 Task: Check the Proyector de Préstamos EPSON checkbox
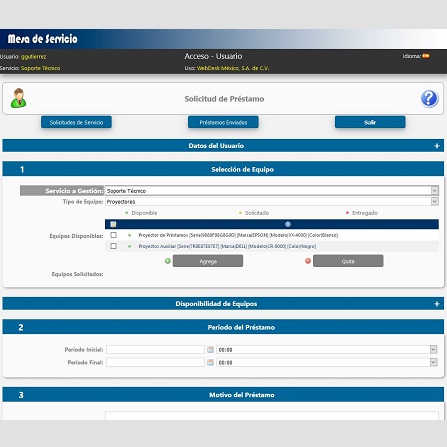(x=113, y=235)
